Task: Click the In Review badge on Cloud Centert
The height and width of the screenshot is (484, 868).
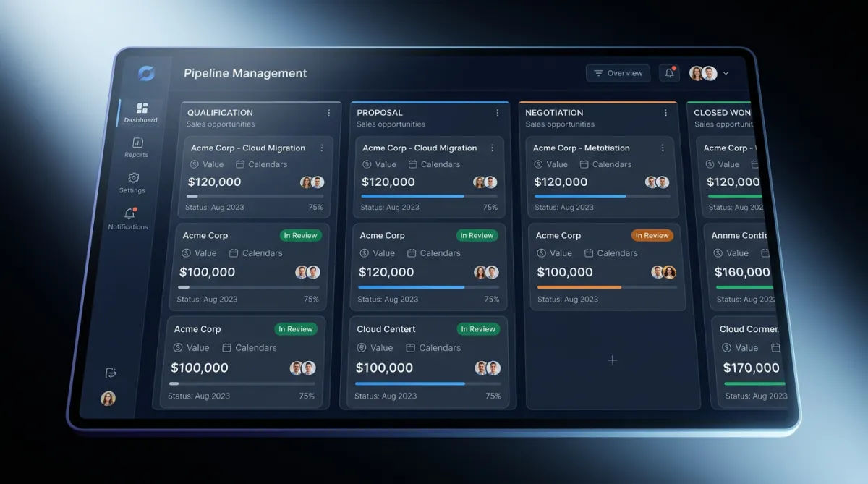Action: [478, 329]
